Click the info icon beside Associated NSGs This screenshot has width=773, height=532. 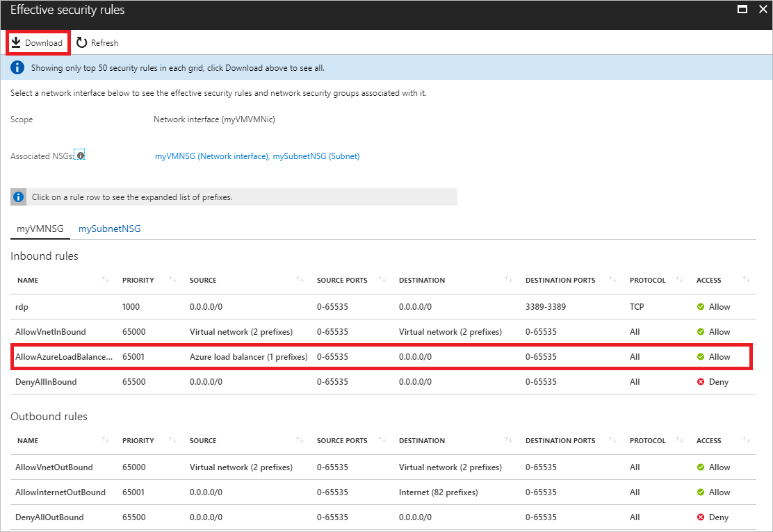[79, 155]
